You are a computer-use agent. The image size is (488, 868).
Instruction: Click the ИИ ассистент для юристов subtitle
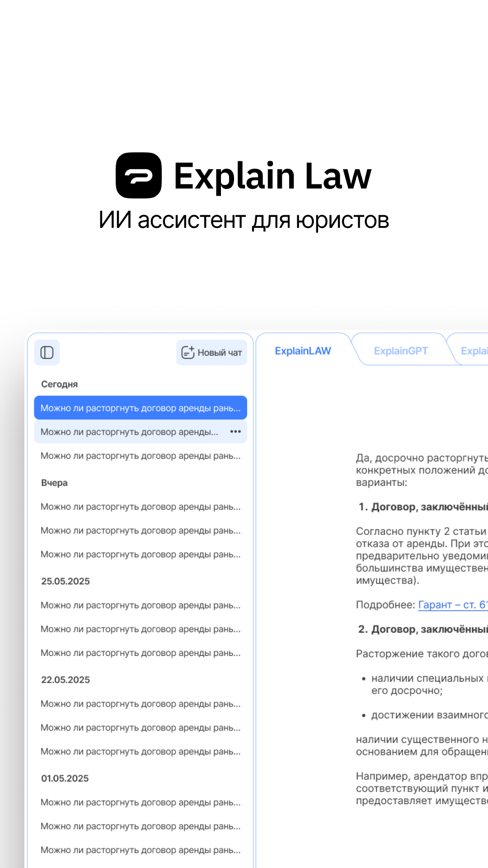244,220
